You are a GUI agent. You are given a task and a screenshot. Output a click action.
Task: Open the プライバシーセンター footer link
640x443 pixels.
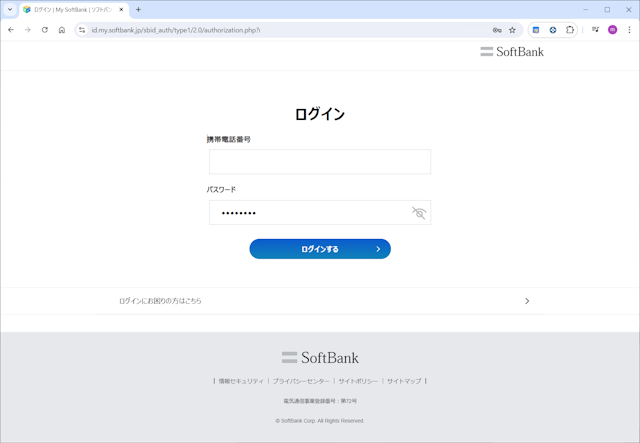pyautogui.click(x=301, y=381)
